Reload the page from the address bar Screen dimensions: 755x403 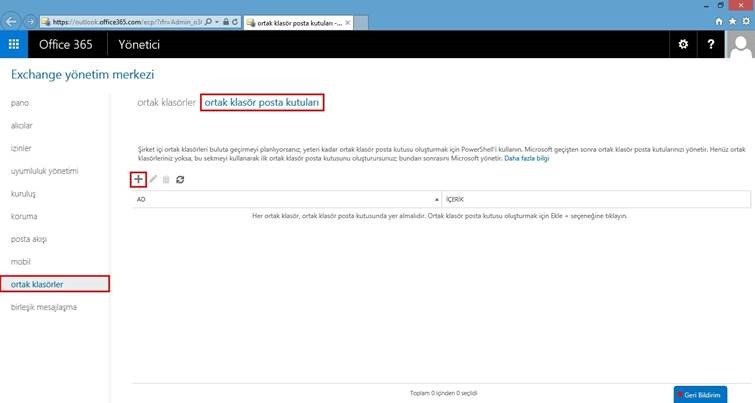click(235, 22)
